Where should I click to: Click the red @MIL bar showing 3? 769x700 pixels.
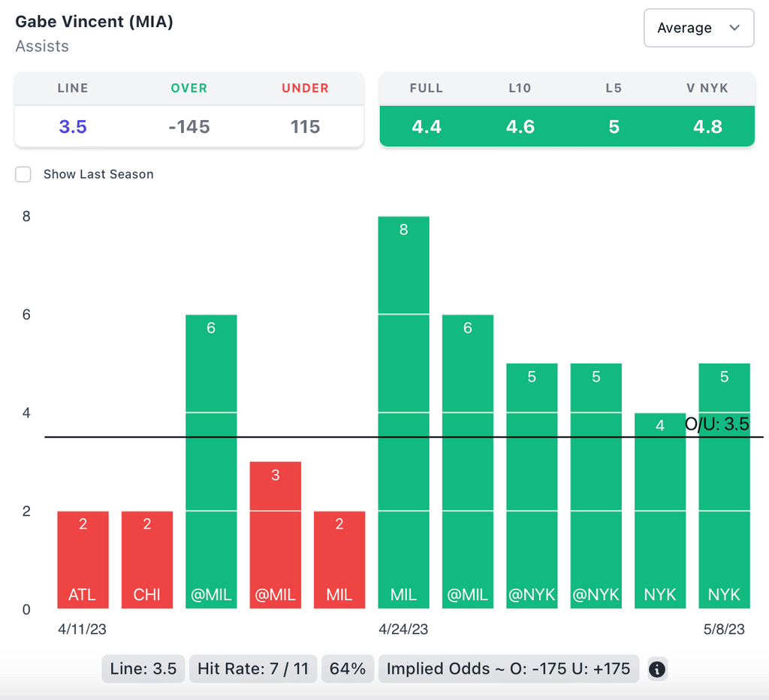[275, 536]
